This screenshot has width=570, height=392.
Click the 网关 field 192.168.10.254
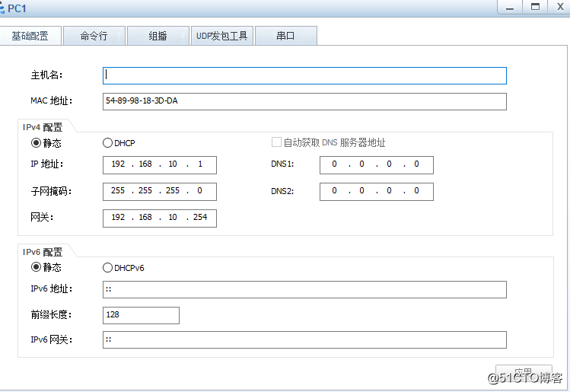(160, 218)
